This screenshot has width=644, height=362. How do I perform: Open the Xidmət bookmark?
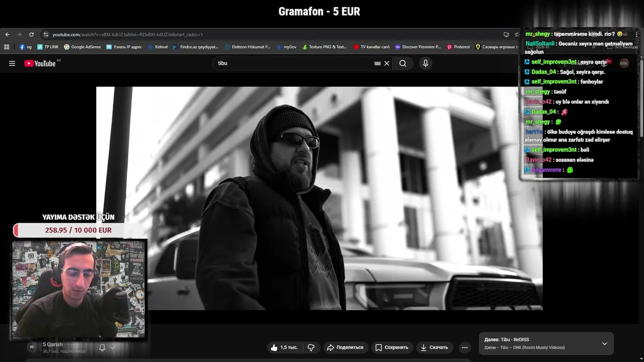tap(157, 47)
